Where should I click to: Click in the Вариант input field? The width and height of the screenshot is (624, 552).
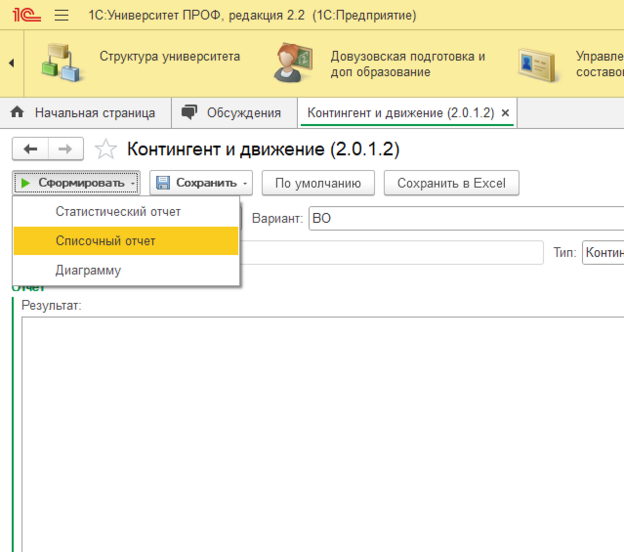pos(465,217)
